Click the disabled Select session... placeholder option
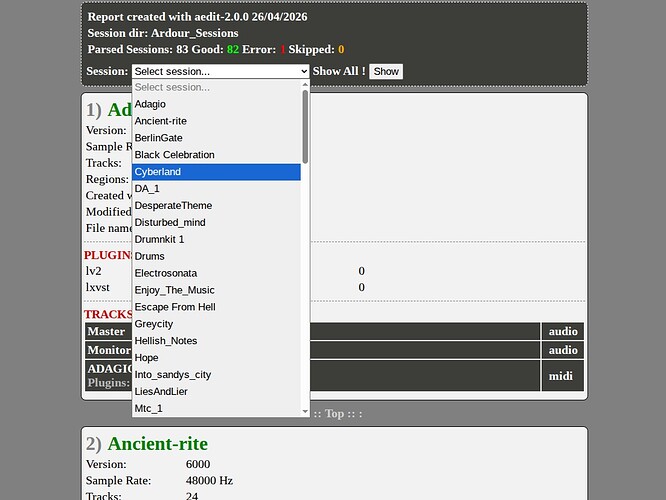The height and width of the screenshot is (500, 666). pos(216,88)
